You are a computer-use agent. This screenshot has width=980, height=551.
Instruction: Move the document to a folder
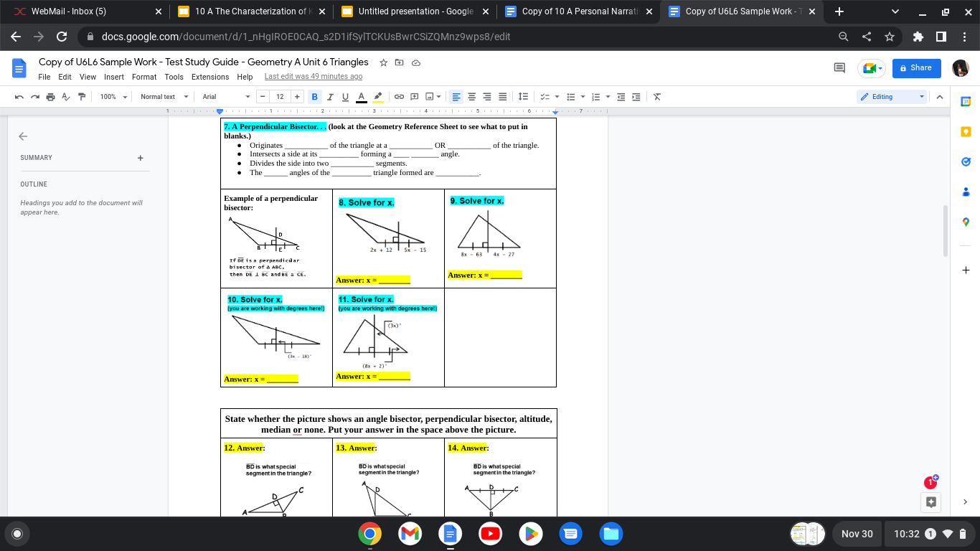pos(400,62)
